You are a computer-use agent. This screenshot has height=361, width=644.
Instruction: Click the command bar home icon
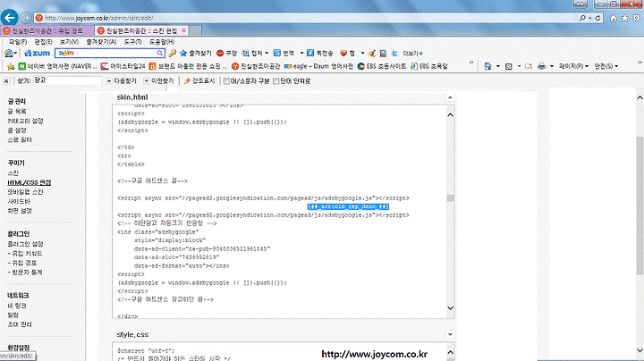[487, 66]
